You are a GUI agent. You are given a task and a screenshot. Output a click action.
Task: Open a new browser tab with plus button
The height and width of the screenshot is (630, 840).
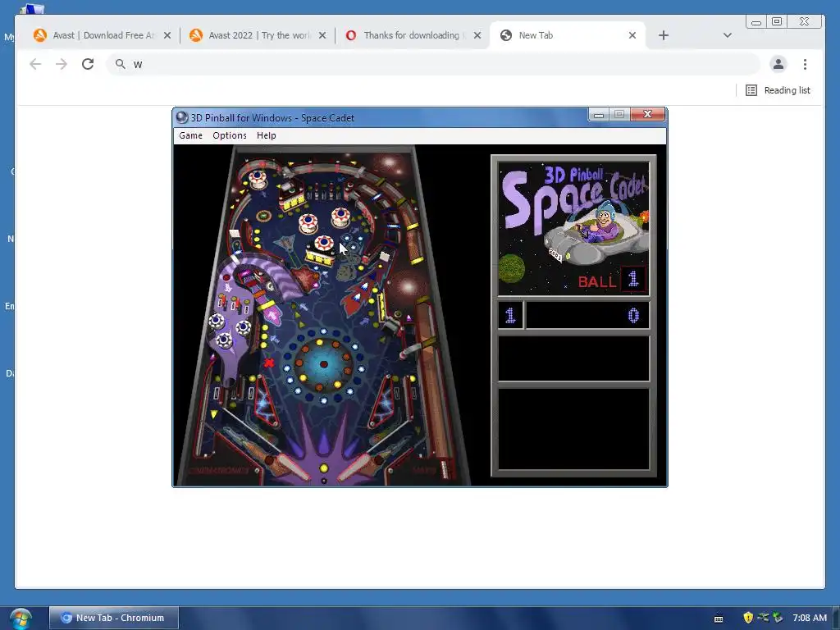(x=663, y=35)
